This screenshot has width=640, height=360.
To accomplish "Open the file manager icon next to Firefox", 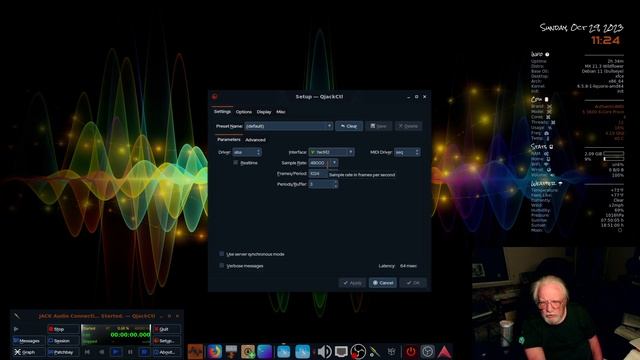I will (231, 351).
